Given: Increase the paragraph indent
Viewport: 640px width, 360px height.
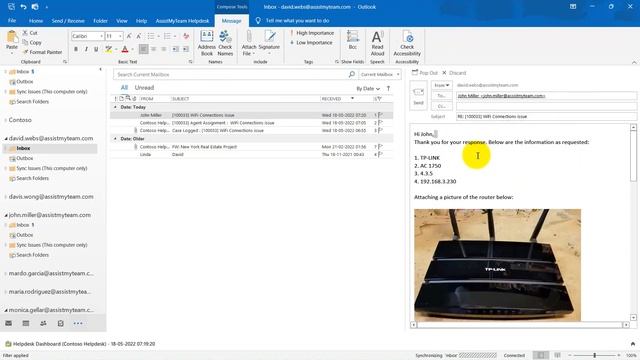Looking at the screenshot, I should click(x=186, y=49).
